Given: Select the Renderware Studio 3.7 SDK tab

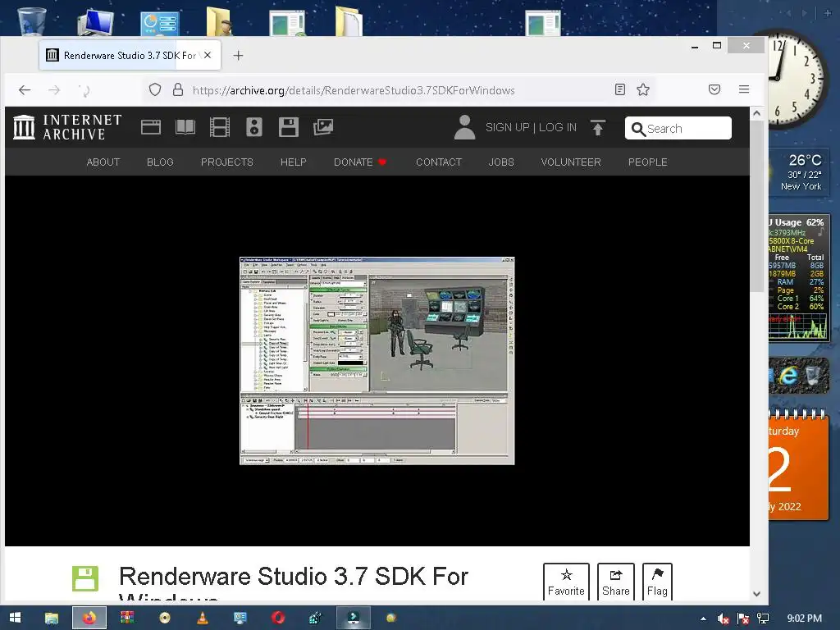Looking at the screenshot, I should [x=130, y=55].
